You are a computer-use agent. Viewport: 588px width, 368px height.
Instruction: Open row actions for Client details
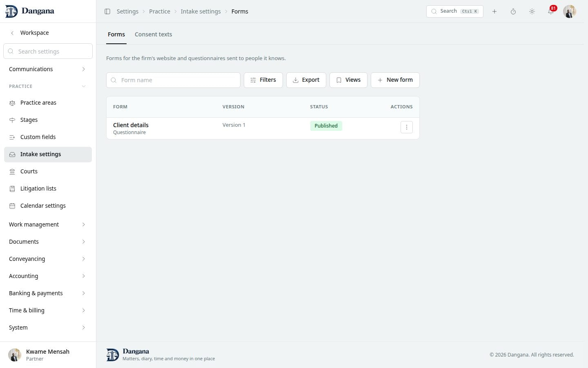point(407,127)
